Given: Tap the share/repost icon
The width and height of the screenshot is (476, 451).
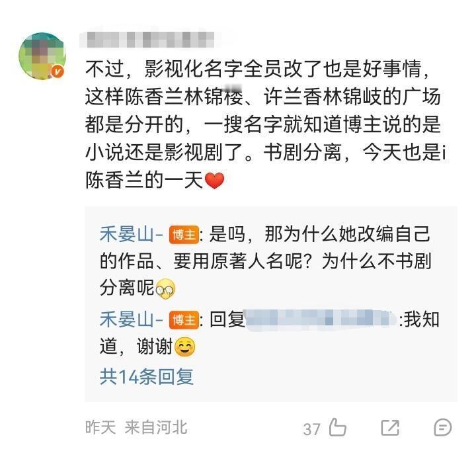Looking at the screenshot, I should coord(390,428).
